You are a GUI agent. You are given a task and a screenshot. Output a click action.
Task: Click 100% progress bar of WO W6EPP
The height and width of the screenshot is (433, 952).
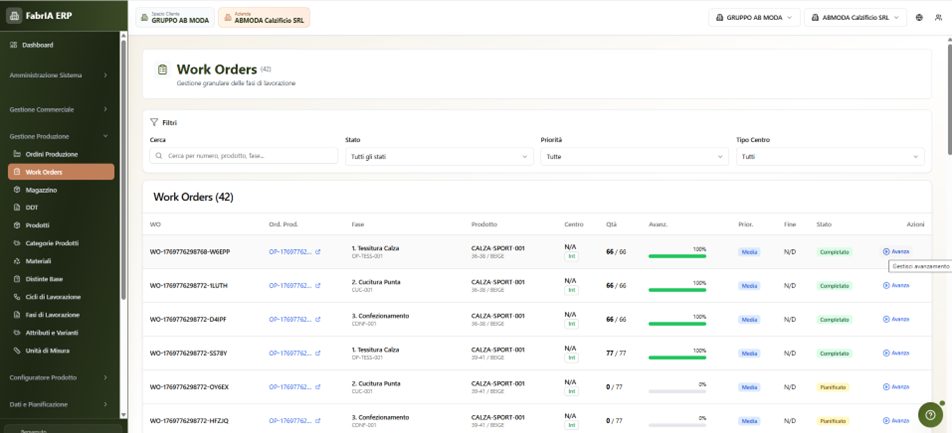(677, 256)
